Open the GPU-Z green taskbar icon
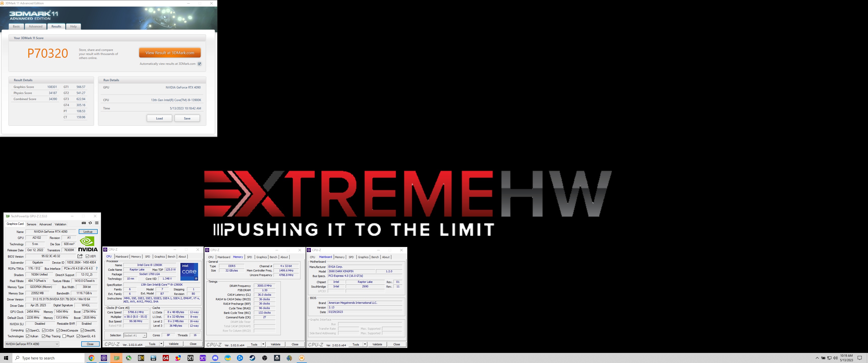The image size is (868, 363). coord(116,358)
